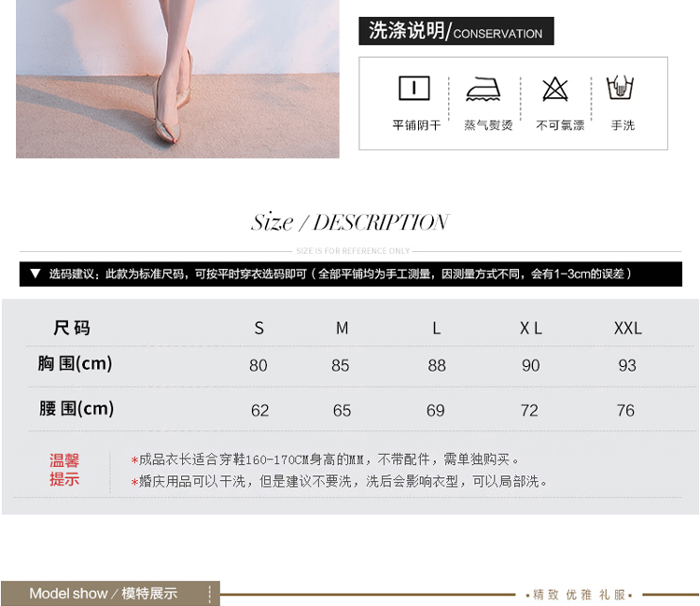Select the S size column header
The width and height of the screenshot is (700, 606).
click(259, 329)
